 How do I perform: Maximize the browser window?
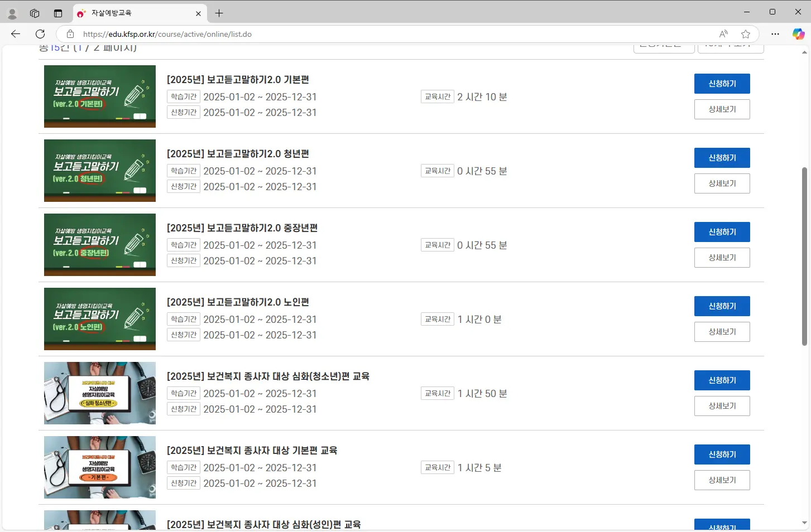[x=772, y=12]
